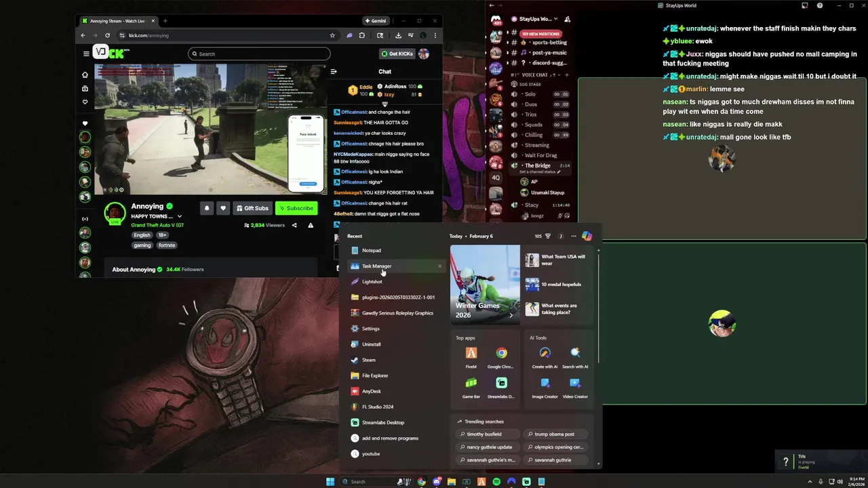
Task: Open Gemini button in Chrome
Action: [x=375, y=21]
